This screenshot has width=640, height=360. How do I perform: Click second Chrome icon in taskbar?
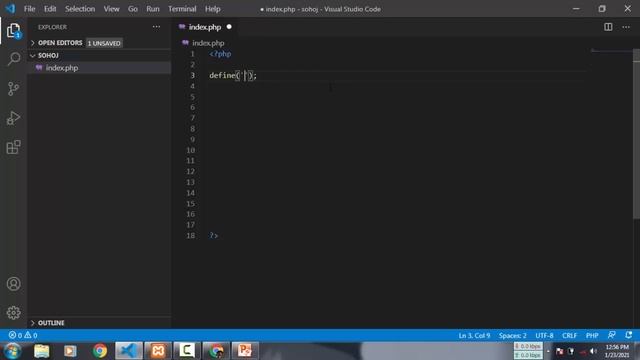[x=216, y=351]
